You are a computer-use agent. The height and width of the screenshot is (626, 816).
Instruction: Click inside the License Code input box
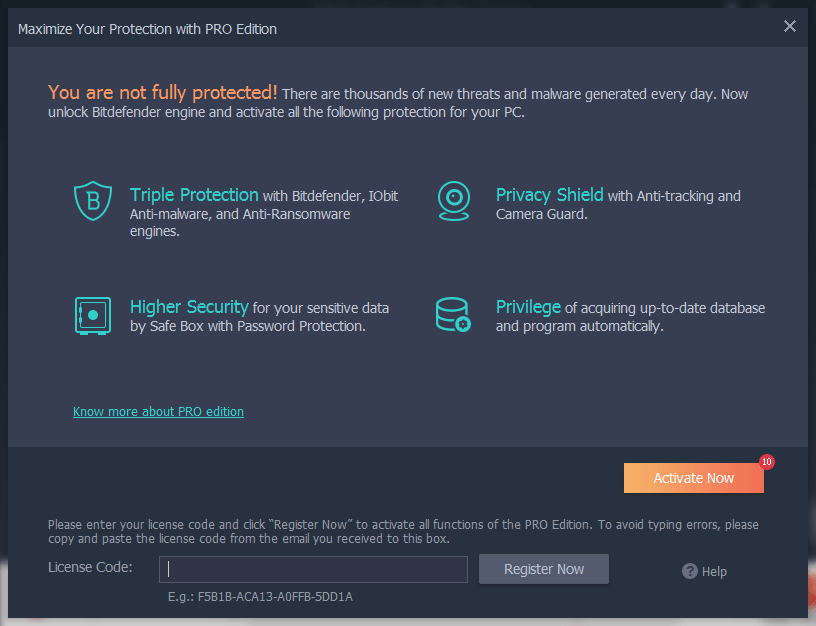click(313, 569)
